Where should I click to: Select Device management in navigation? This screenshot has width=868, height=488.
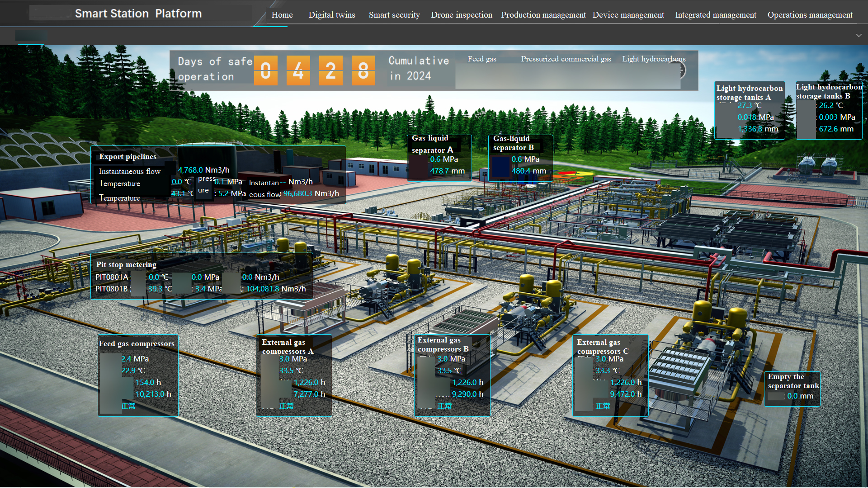tap(628, 15)
